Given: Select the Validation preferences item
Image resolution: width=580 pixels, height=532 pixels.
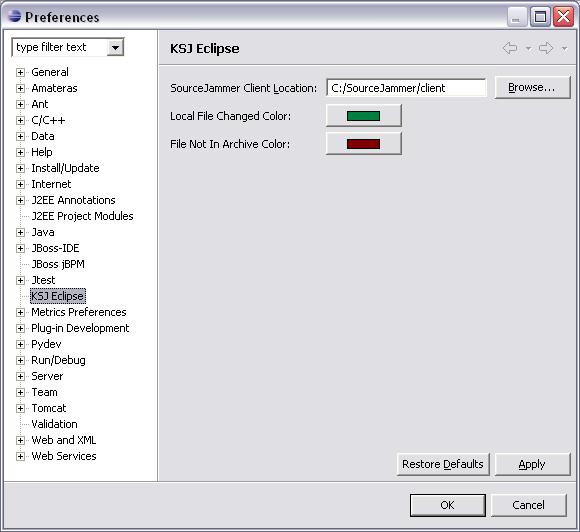Looking at the screenshot, I should 54,424.
